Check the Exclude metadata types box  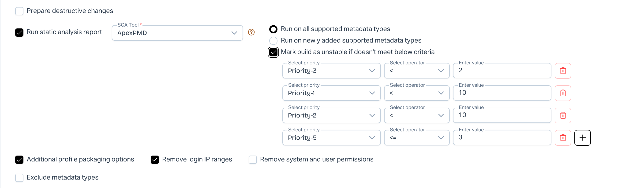click(19, 178)
